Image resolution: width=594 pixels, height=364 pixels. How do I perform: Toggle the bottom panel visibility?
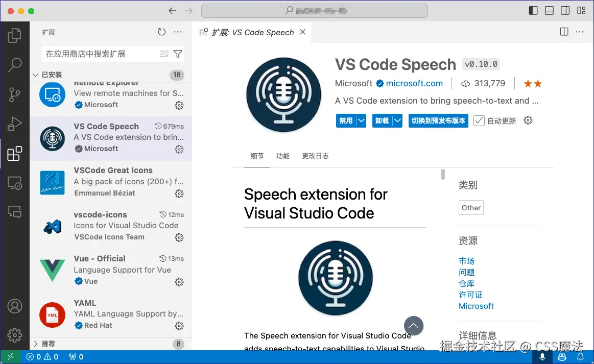549,11
